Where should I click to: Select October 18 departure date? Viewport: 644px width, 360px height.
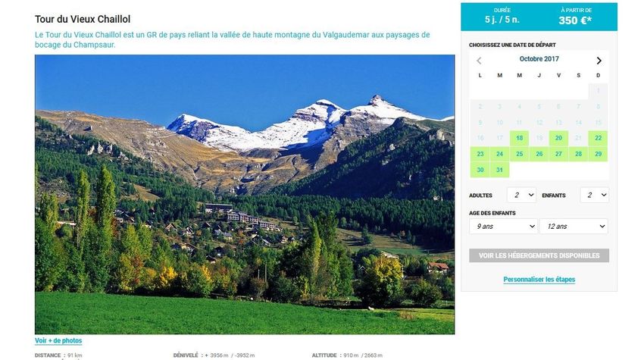coord(519,138)
